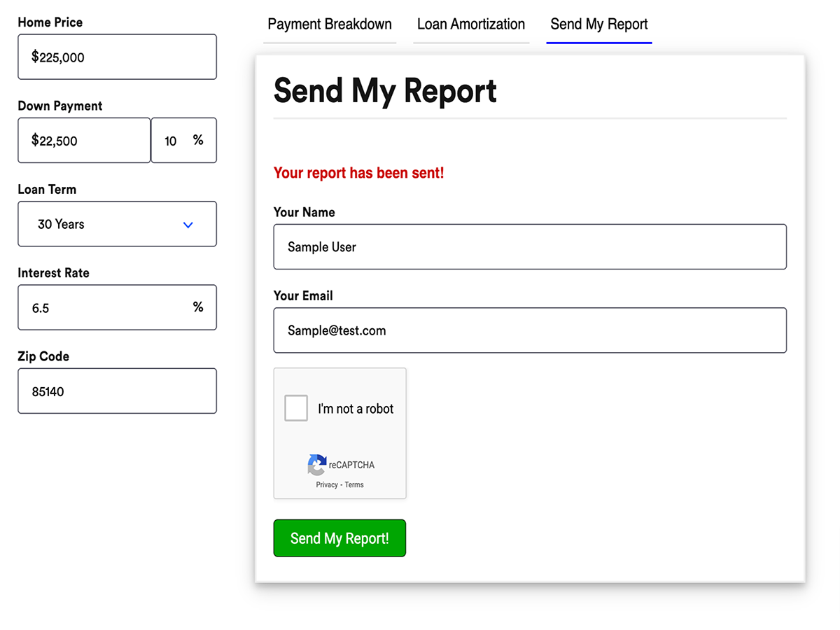Image resolution: width=840 pixels, height=630 pixels.
Task: Select the 30 Years loan term selector
Action: click(117, 224)
